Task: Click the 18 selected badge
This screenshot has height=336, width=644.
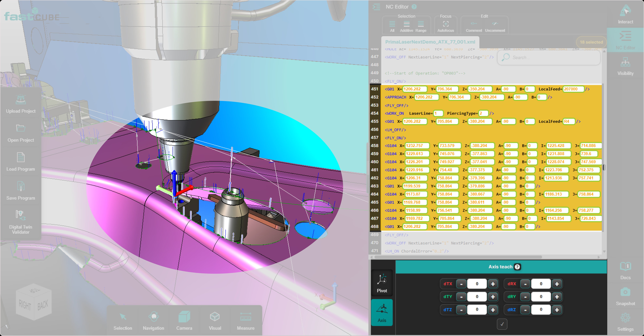Action: 591,42
